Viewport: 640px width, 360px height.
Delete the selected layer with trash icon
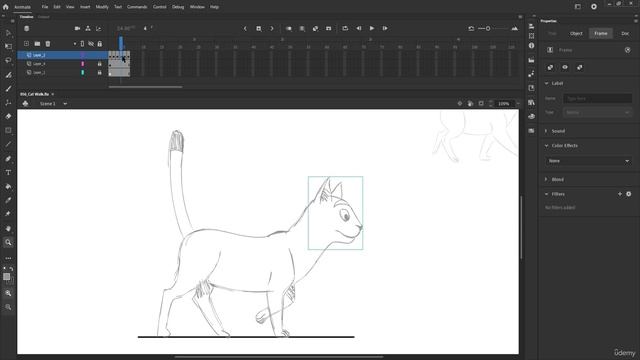[x=48, y=44]
